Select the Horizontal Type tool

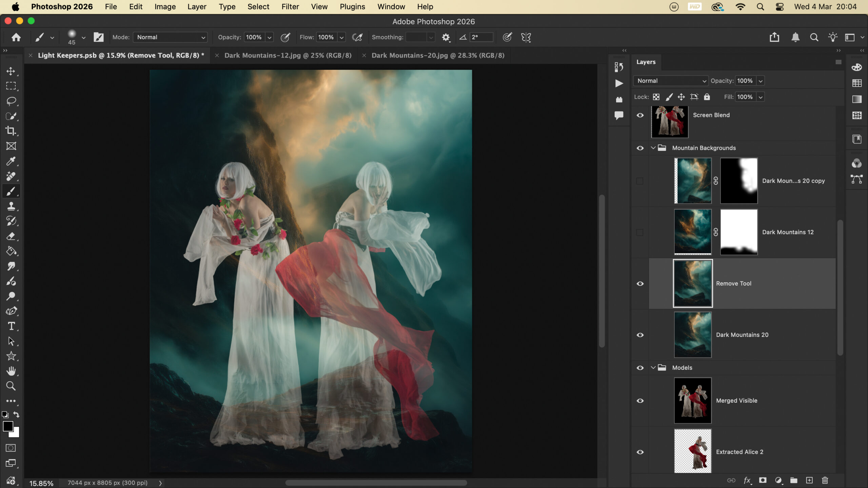pos(11,326)
